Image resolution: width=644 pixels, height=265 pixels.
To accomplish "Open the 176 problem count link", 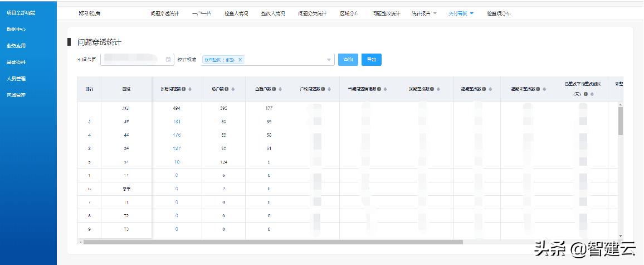I will 177,135.
